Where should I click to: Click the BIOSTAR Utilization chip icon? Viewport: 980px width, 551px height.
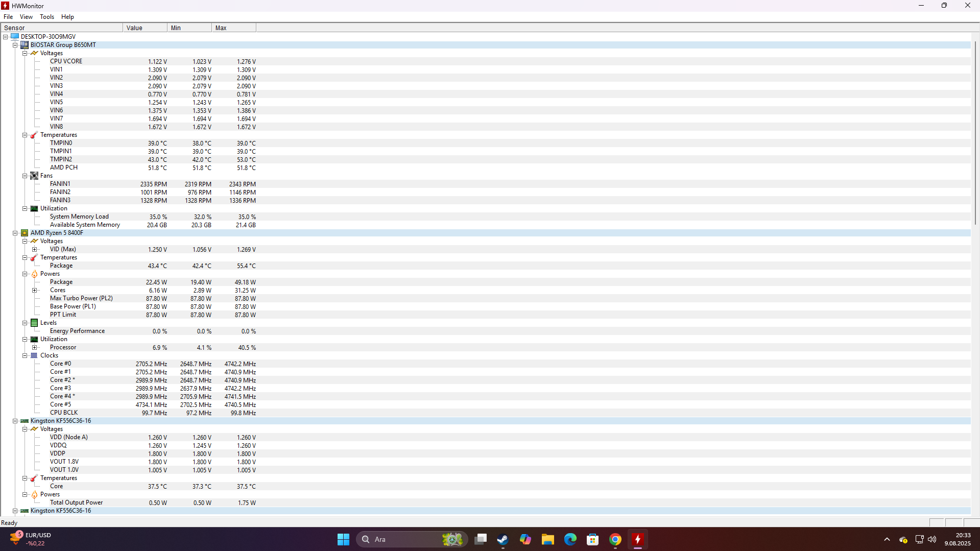point(34,208)
